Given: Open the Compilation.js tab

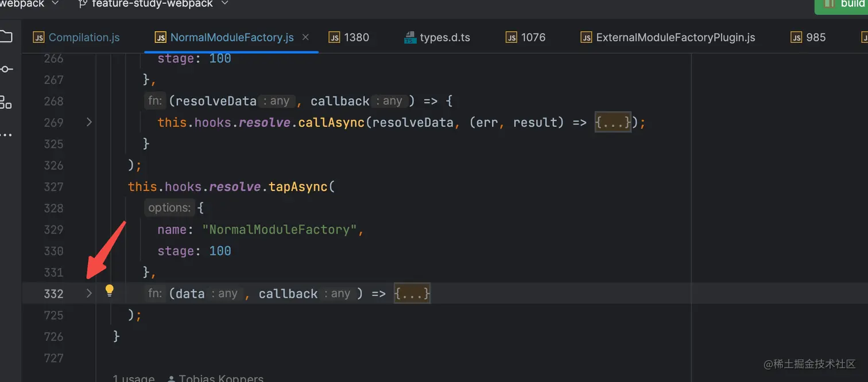Looking at the screenshot, I should click(x=77, y=37).
